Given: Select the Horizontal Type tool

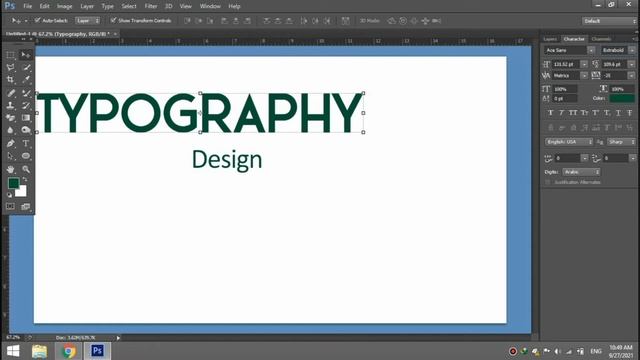Looking at the screenshot, I should coord(26,143).
